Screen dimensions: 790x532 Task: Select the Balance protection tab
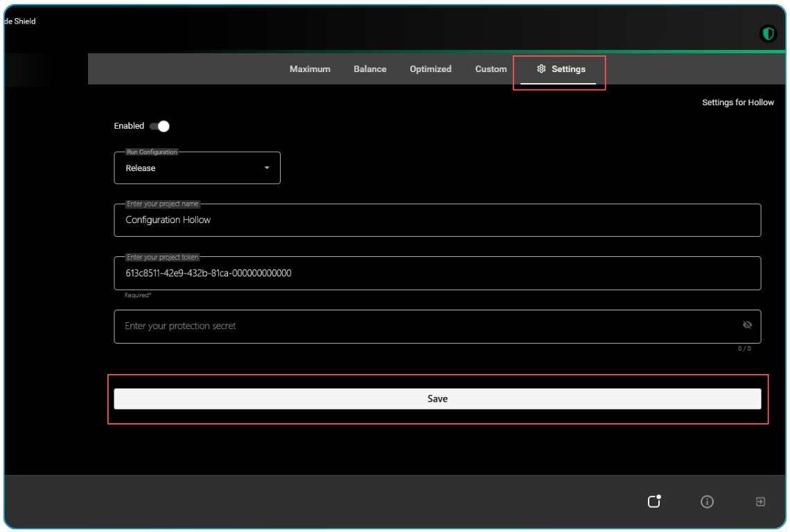[369, 69]
